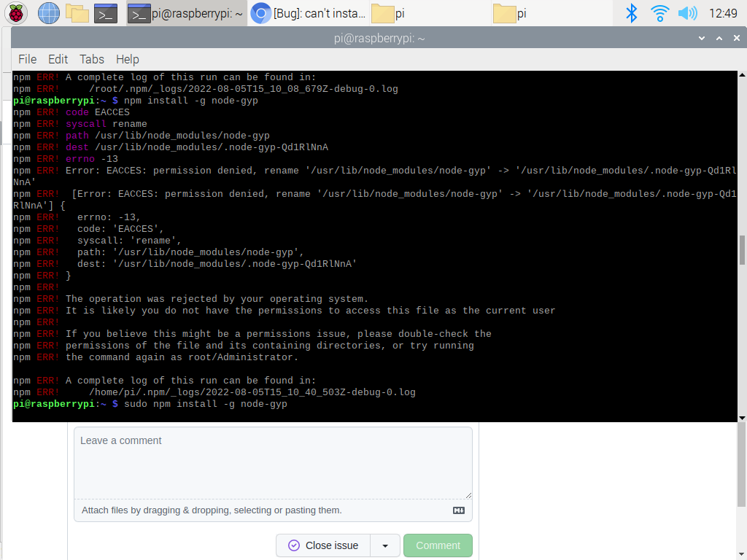Viewport: 747px width, 560px height.
Task: Click the 'syscall rename' error line
Action: tap(107, 124)
